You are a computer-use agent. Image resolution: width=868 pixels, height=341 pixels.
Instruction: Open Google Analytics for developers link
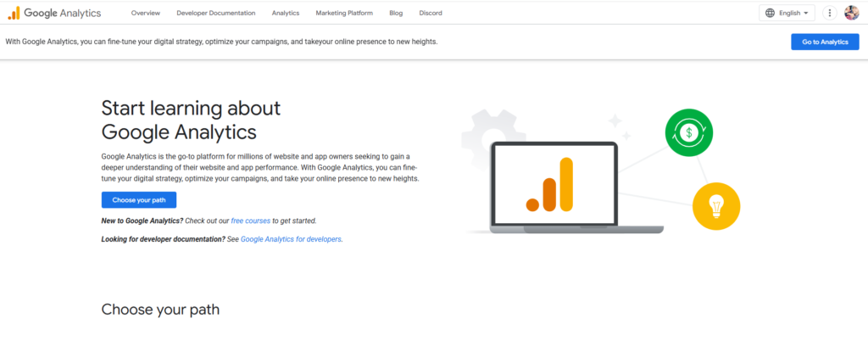291,239
